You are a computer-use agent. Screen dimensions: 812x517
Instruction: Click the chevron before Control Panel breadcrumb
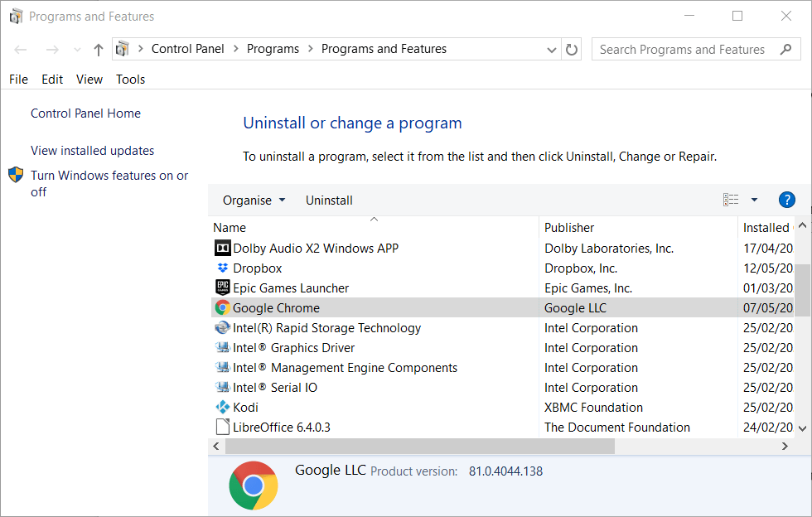140,49
